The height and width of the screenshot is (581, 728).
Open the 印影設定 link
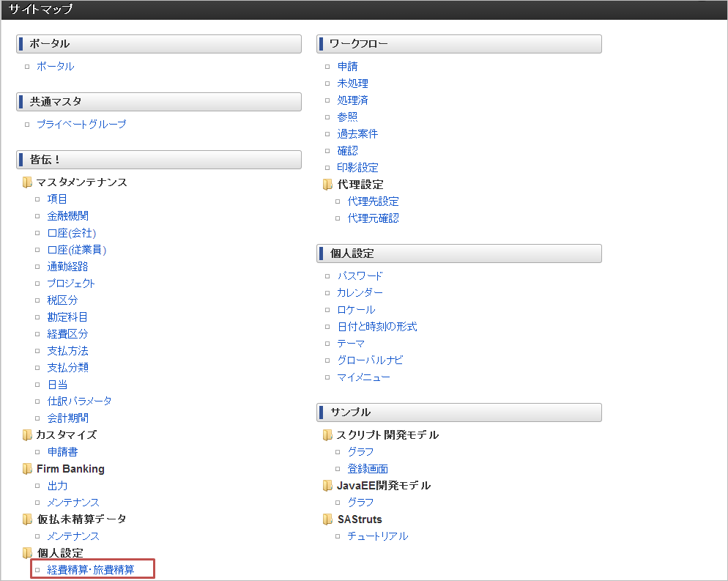(357, 168)
